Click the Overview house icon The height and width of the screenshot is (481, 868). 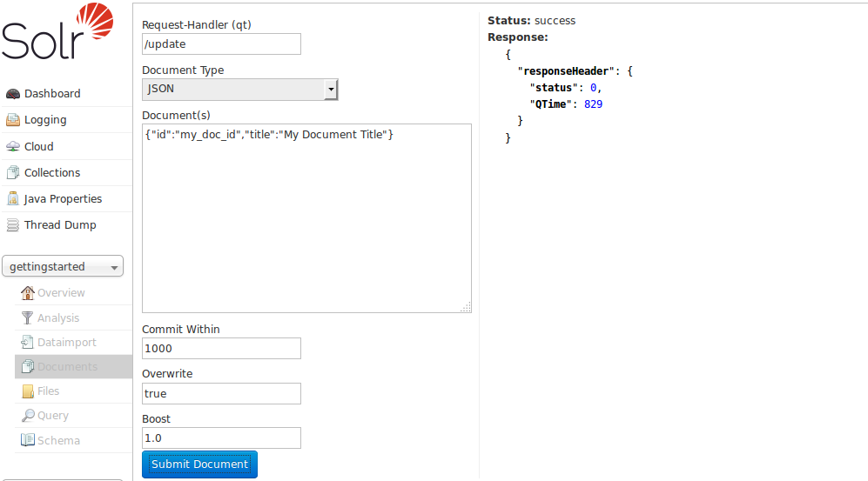coord(28,293)
